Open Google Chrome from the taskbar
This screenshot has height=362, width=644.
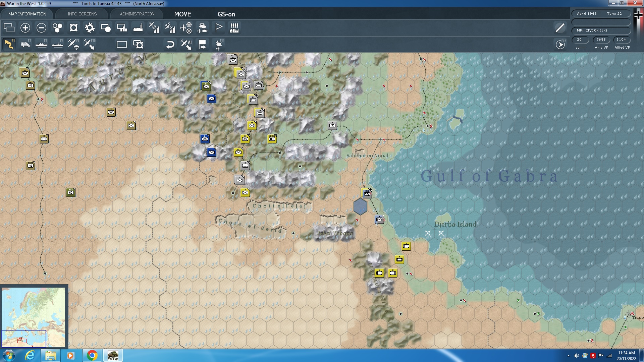(92, 355)
